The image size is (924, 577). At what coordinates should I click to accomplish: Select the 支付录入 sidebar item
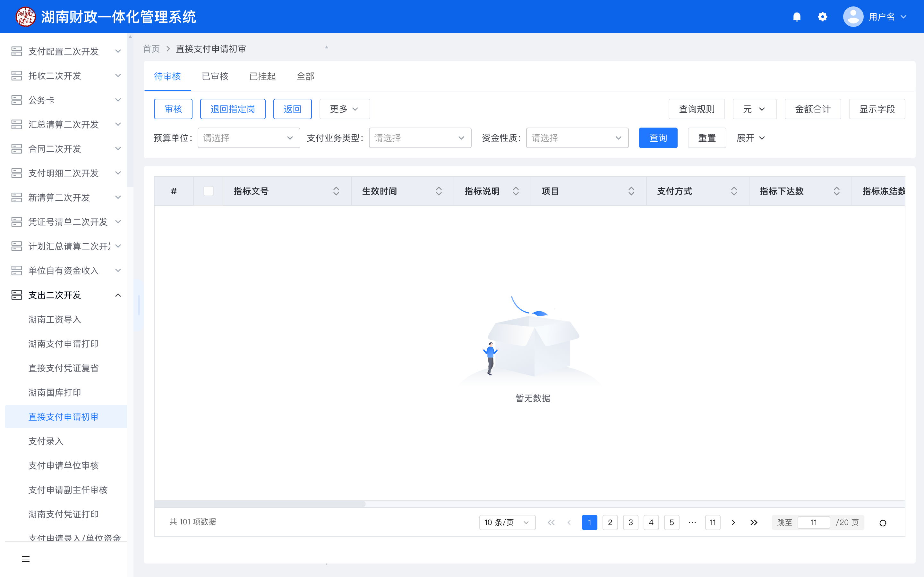(46, 441)
